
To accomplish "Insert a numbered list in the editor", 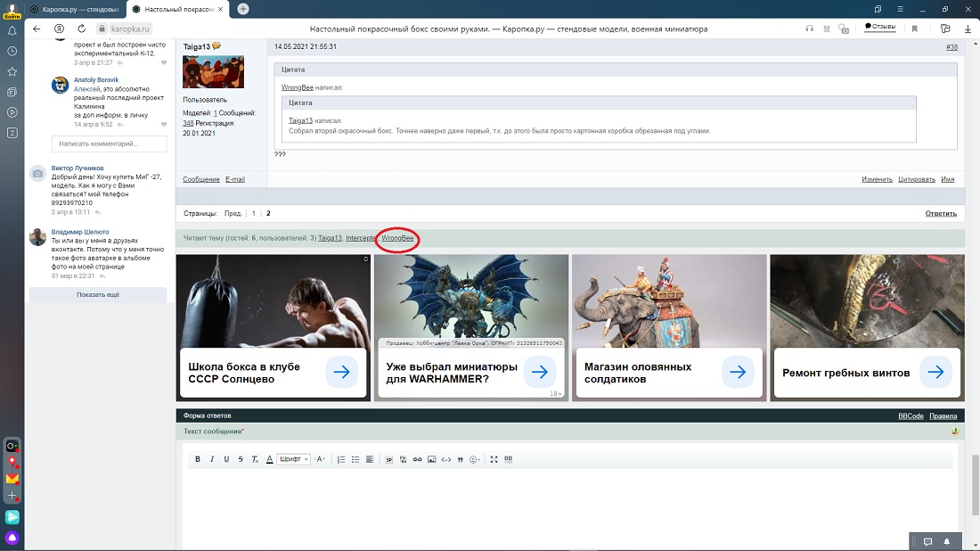I will coord(340,459).
